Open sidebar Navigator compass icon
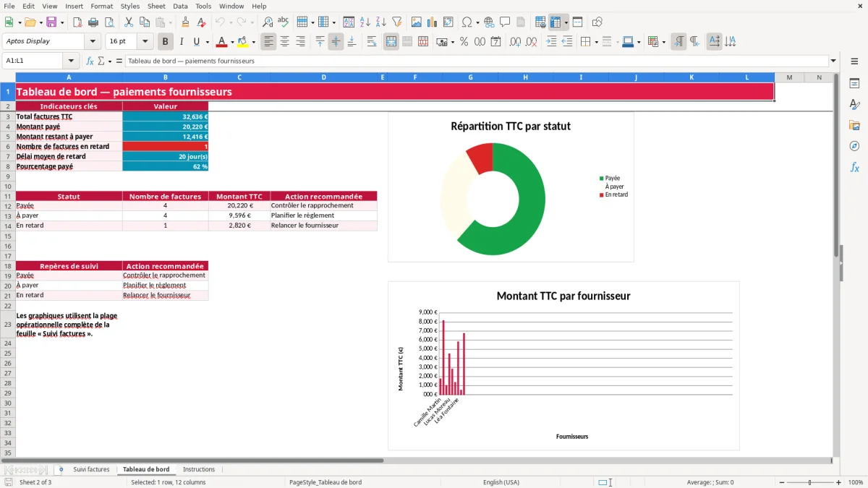Image resolution: width=868 pixels, height=488 pixels. 854,146
